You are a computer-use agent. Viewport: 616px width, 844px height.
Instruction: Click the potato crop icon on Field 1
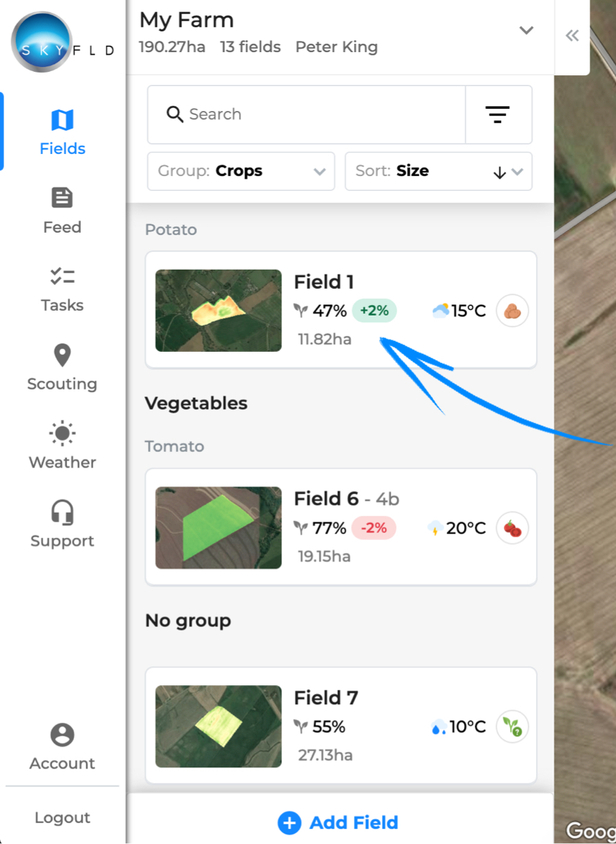click(512, 311)
